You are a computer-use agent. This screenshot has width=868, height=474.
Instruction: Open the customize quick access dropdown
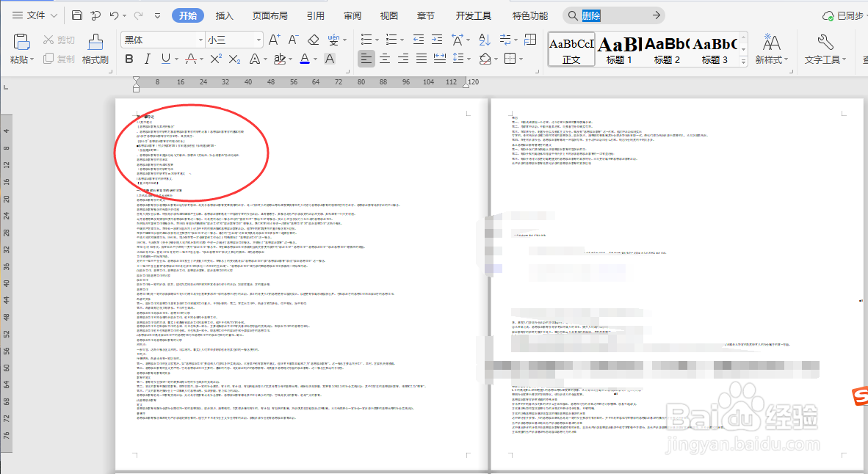(x=157, y=15)
